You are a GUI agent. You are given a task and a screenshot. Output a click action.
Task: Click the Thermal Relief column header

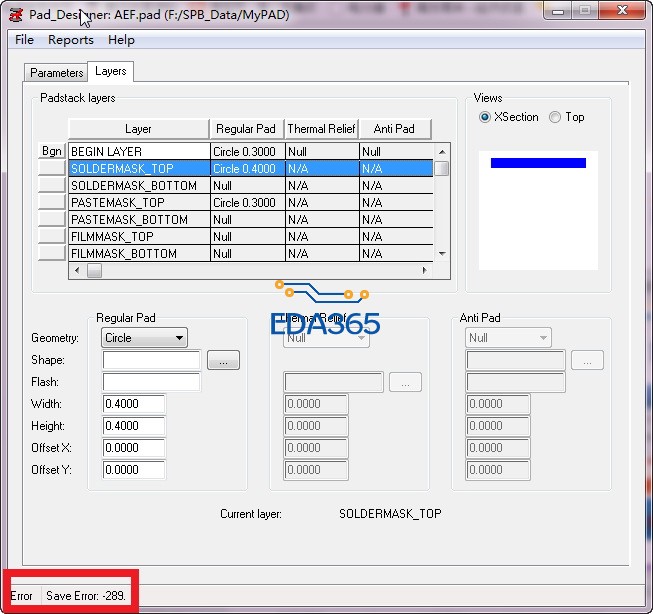click(x=321, y=129)
